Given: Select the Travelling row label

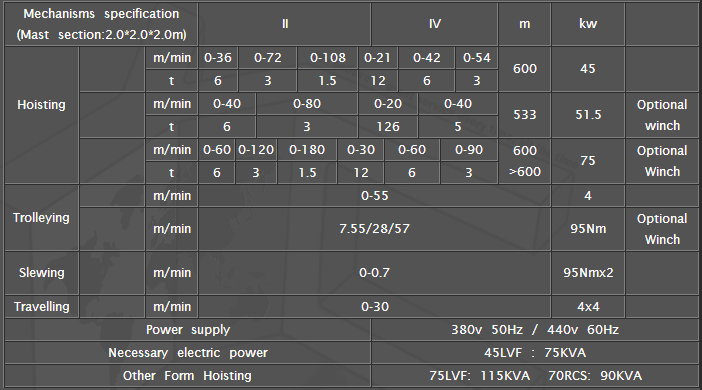Looking at the screenshot, I should tap(42, 307).
